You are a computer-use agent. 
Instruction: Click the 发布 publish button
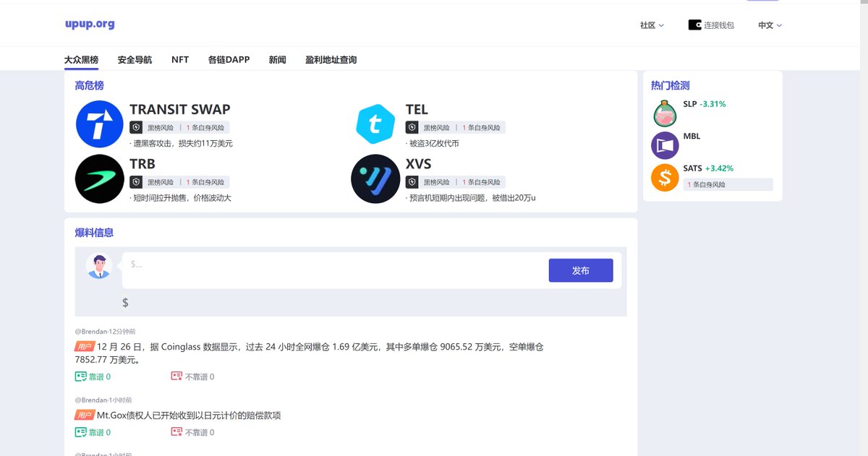click(x=581, y=270)
